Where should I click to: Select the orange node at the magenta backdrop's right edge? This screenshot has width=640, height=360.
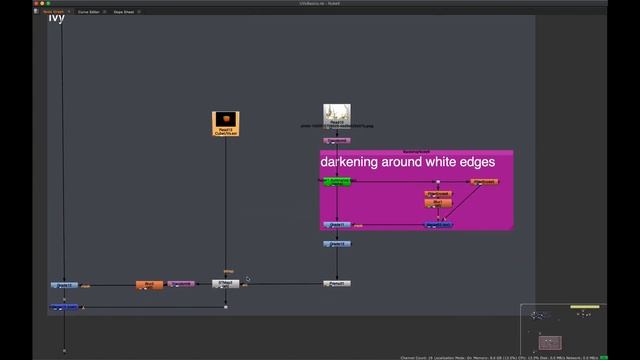(484, 182)
